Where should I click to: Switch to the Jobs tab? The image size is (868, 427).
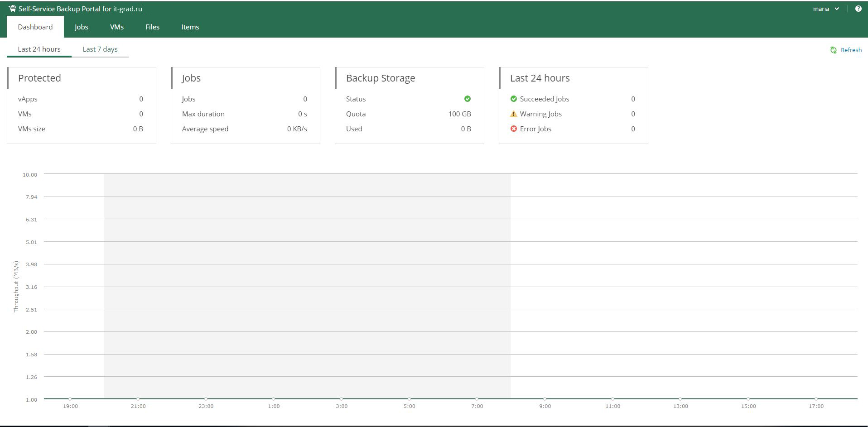tap(82, 27)
